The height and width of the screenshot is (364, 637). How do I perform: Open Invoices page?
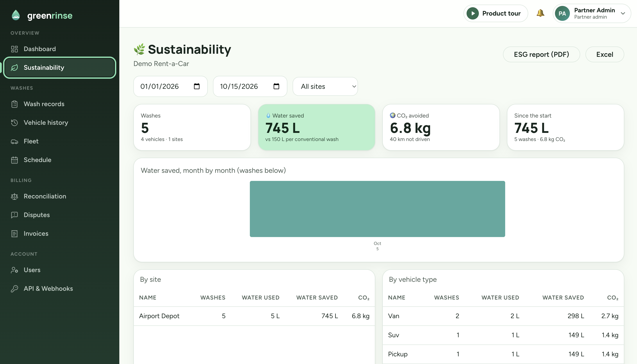59,234
